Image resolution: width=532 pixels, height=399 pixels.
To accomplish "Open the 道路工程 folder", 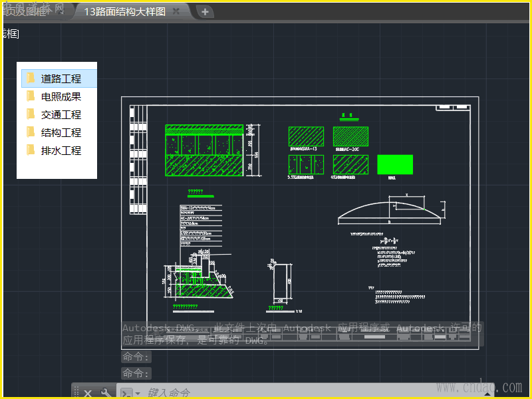I will tap(61, 78).
